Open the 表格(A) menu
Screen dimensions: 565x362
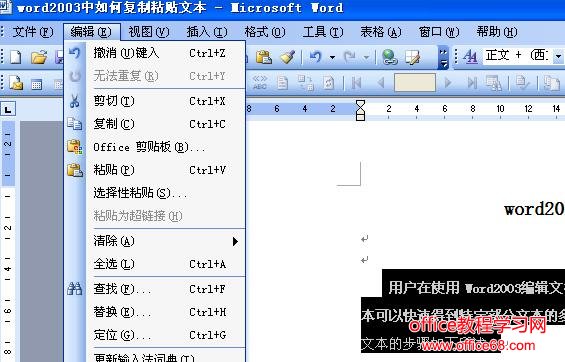click(381, 32)
